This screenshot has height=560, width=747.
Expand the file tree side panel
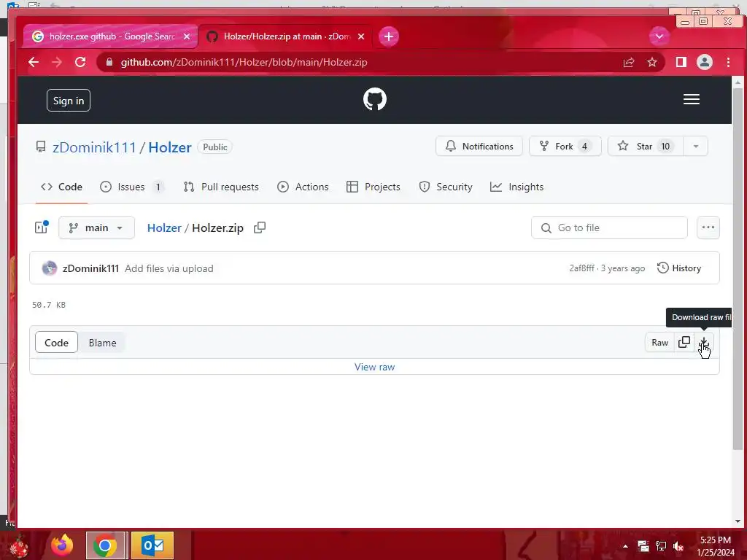point(42,227)
